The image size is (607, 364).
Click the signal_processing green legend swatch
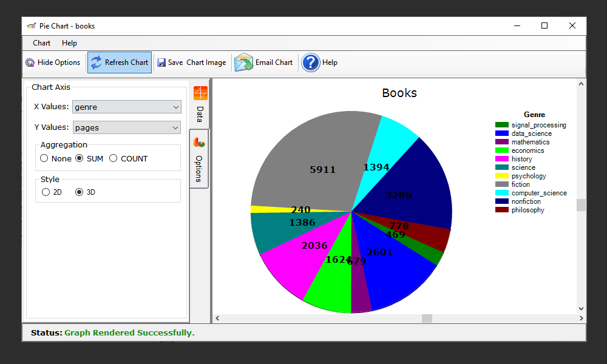click(502, 125)
